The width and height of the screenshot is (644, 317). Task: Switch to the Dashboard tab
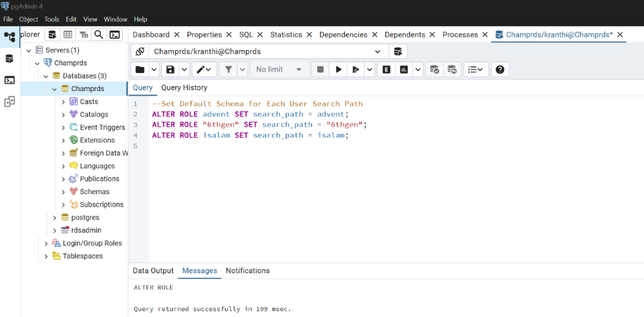click(151, 35)
